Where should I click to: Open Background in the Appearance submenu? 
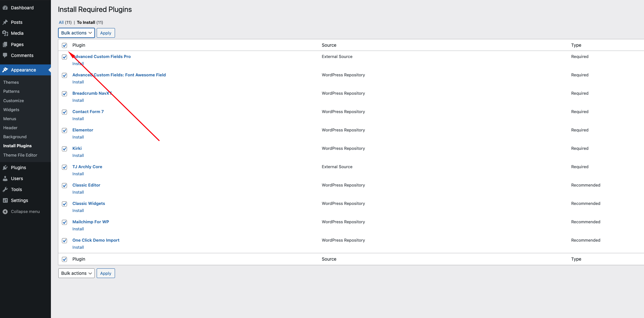pyautogui.click(x=15, y=137)
